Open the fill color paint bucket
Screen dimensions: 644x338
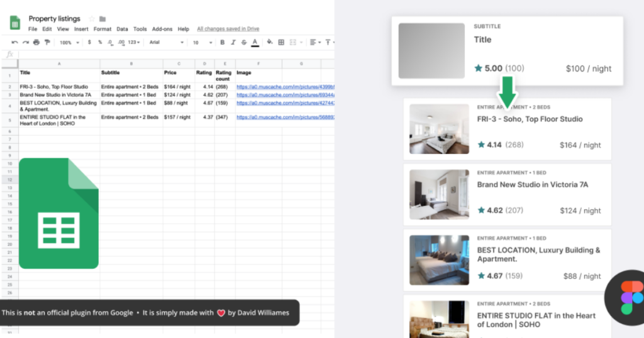pos(270,42)
